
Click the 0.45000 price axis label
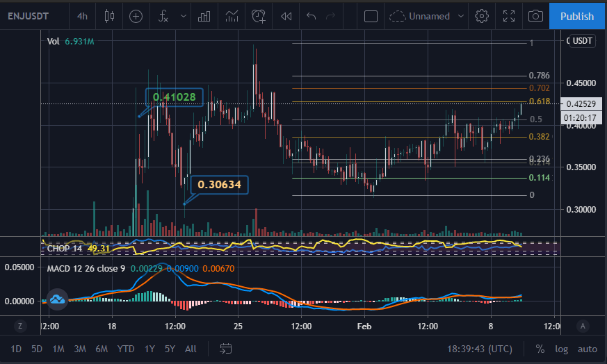coord(581,83)
